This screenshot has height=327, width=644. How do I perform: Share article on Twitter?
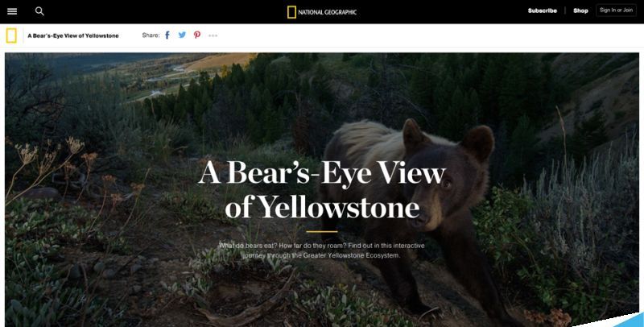pos(182,35)
